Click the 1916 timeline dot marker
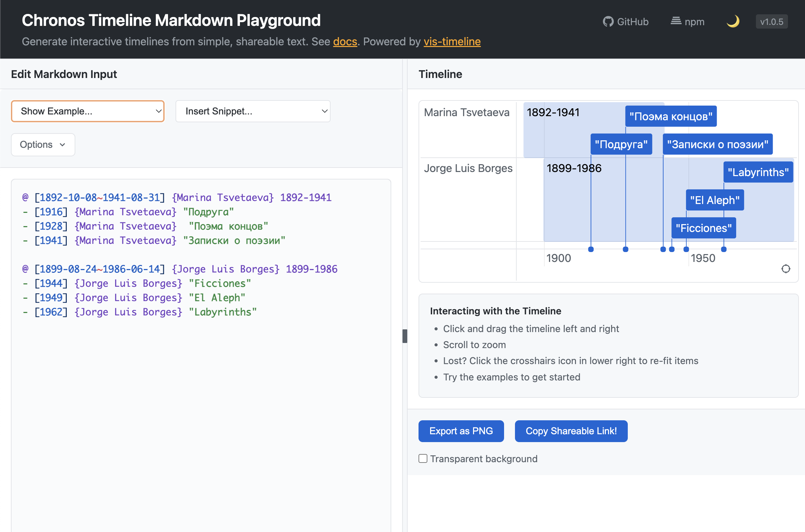Screen dimensions: 805x532 591,249
